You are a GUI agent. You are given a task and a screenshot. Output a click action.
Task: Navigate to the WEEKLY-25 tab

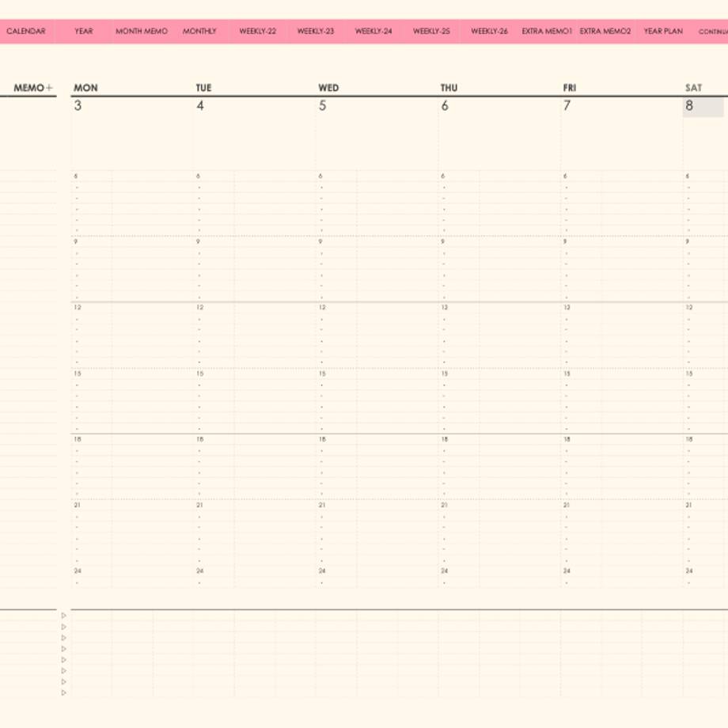(x=431, y=31)
